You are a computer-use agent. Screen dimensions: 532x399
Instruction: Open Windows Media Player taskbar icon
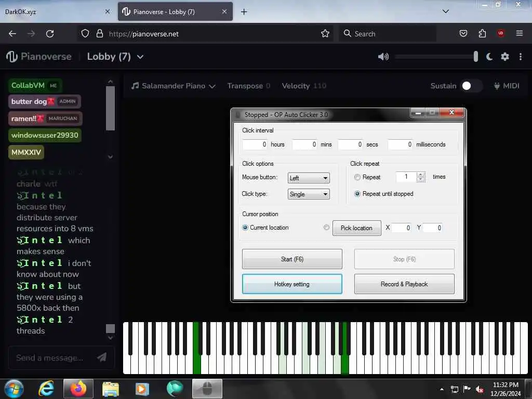click(x=142, y=389)
